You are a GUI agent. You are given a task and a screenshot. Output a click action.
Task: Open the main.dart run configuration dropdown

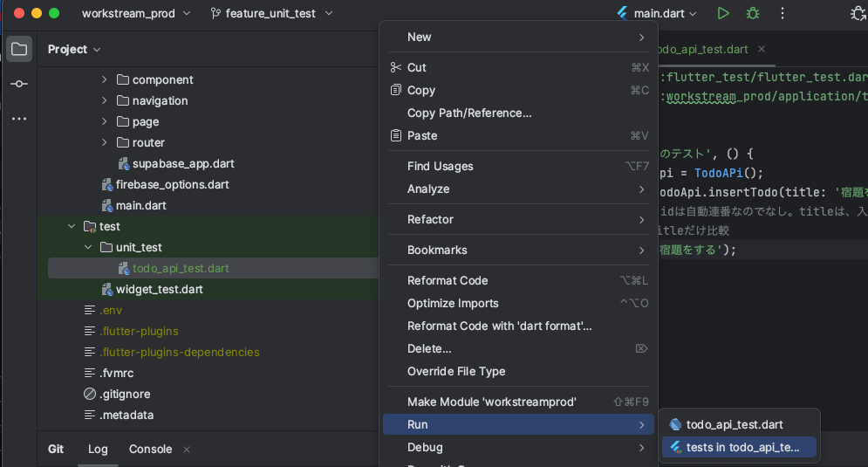coord(657,13)
